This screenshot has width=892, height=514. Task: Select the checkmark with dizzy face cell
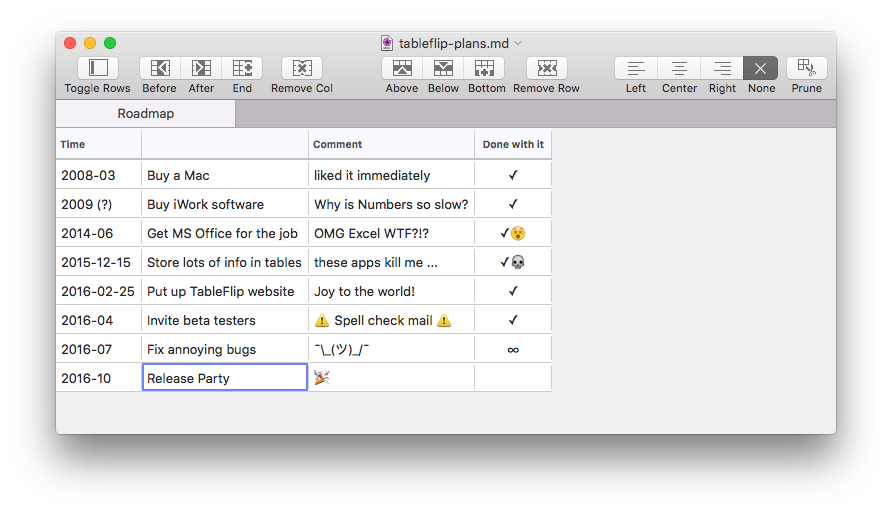[513, 233]
